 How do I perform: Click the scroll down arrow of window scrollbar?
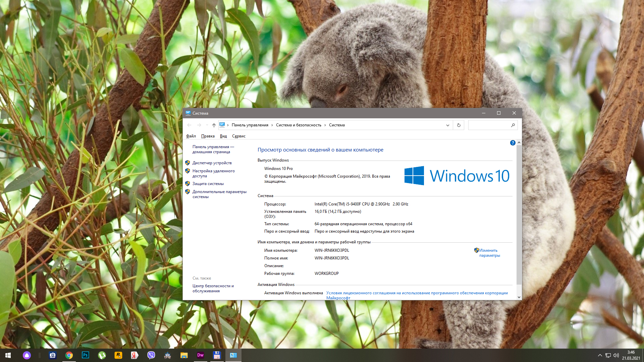(x=519, y=297)
